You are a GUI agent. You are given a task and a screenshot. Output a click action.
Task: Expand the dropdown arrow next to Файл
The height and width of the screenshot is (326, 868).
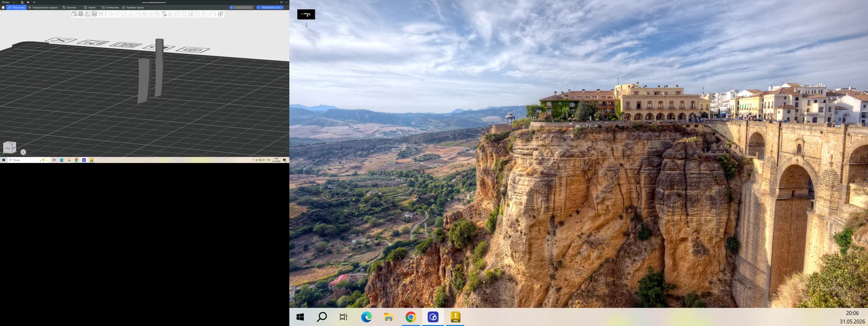pos(14,2)
